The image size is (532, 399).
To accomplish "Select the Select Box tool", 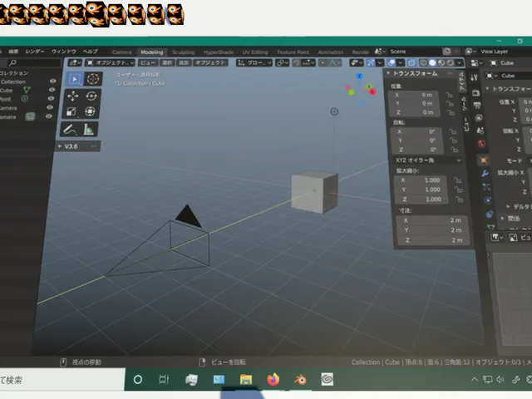I will click(x=74, y=79).
